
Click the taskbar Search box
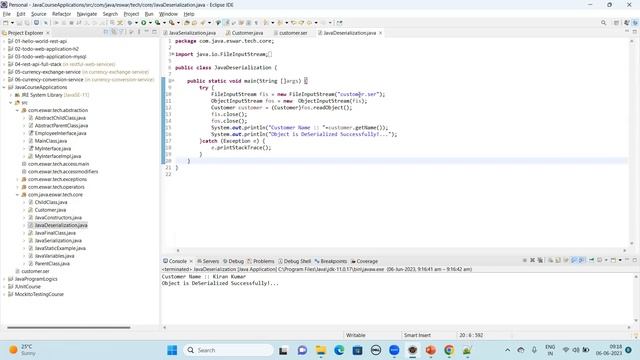tap(228, 350)
